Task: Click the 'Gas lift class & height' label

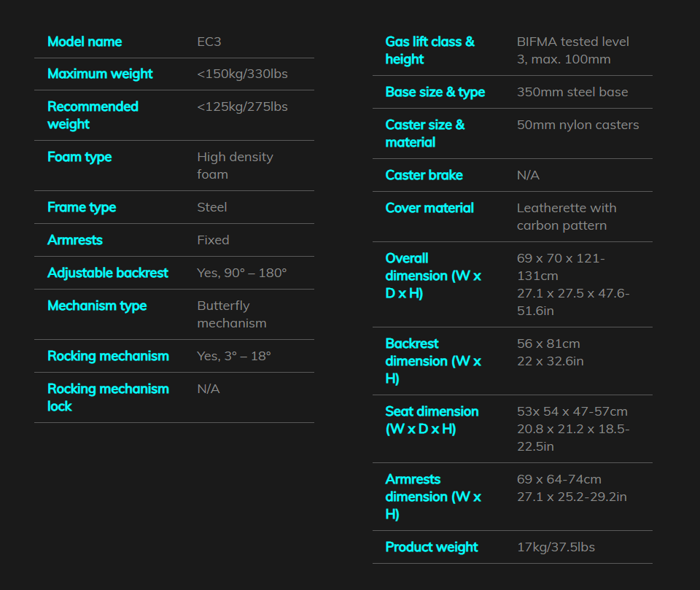Action: (x=430, y=50)
